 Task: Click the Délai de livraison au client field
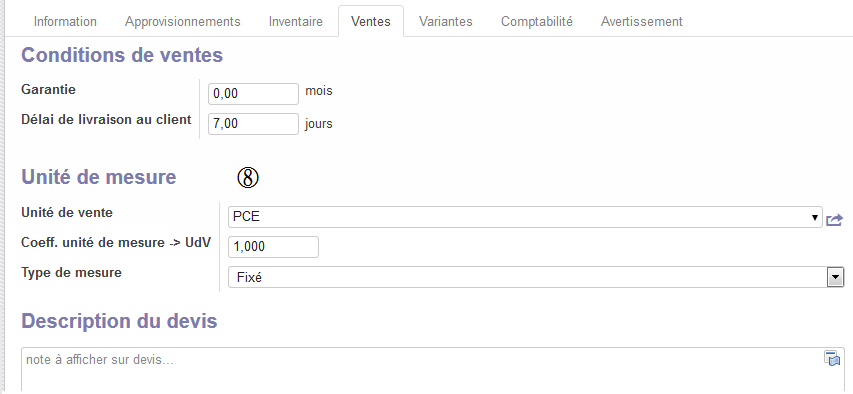254,124
